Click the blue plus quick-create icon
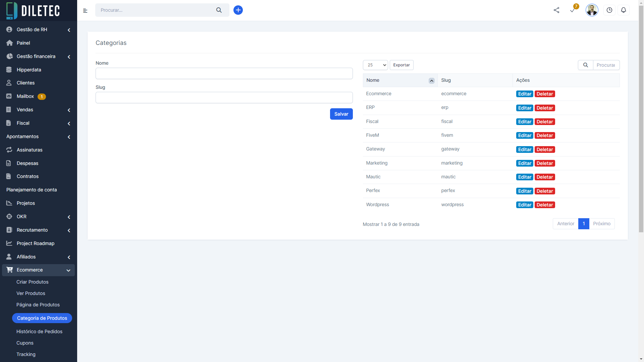Screen dimensions: 644x362 coord(238,10)
